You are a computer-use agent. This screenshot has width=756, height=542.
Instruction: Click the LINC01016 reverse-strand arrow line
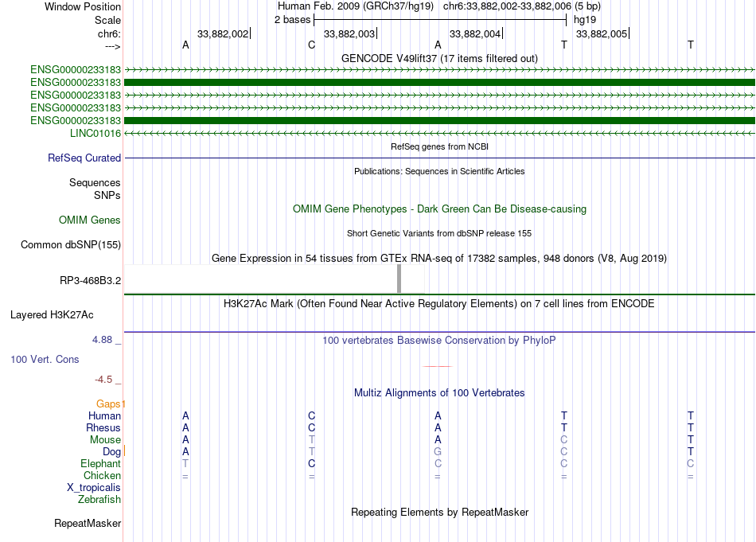pos(439,133)
